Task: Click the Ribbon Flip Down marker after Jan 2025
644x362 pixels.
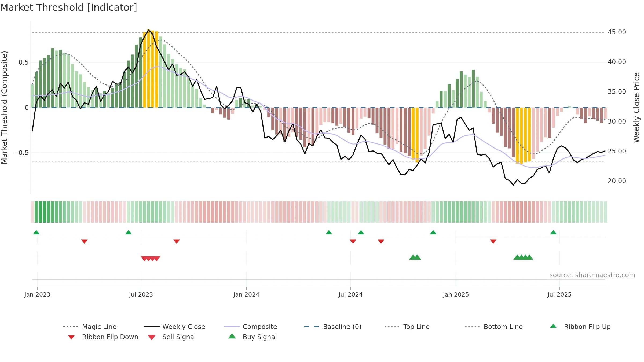Action: tap(493, 242)
